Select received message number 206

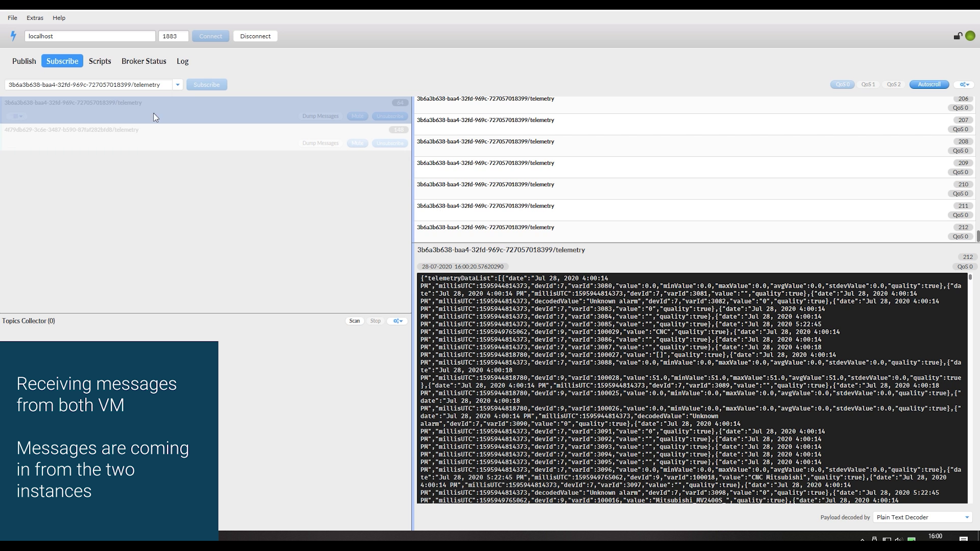pos(694,104)
